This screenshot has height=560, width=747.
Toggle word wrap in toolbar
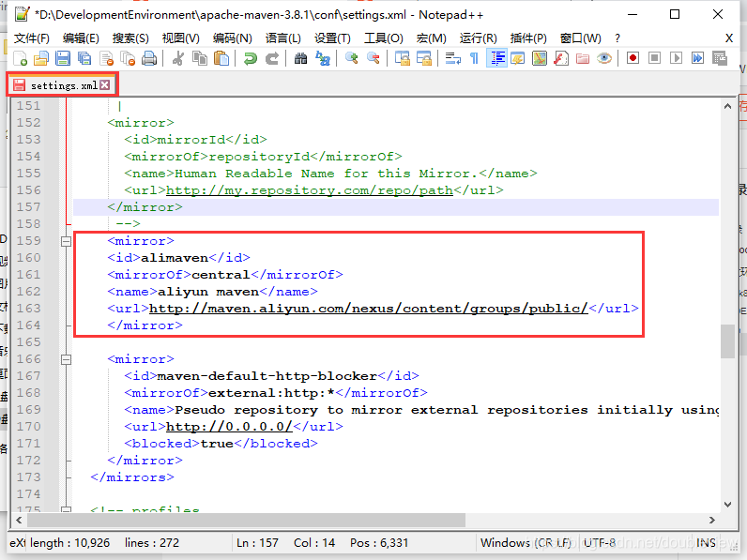coord(452,58)
